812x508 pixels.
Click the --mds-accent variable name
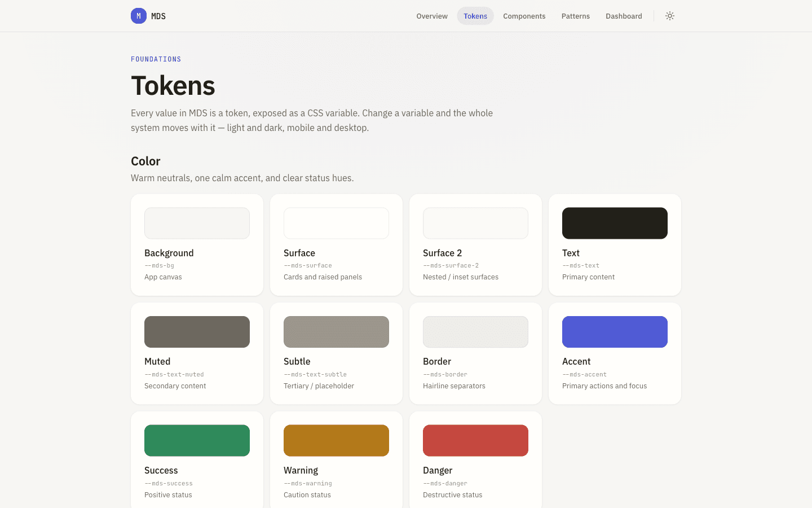click(x=584, y=374)
